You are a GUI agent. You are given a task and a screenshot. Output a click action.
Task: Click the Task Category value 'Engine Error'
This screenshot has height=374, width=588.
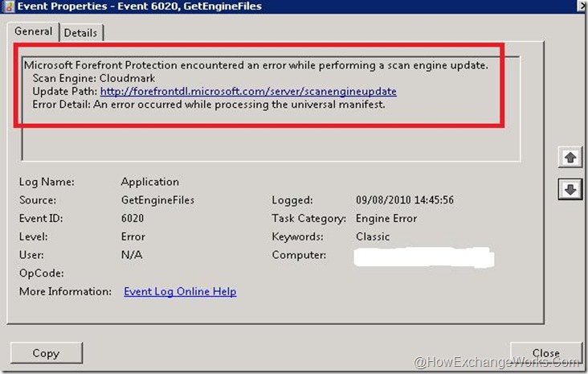click(386, 218)
